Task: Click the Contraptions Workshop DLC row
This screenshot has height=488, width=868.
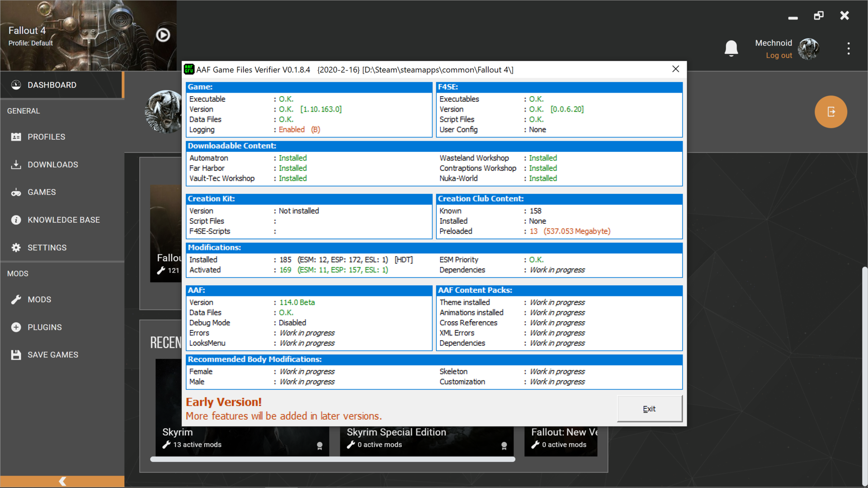Action: click(x=498, y=168)
